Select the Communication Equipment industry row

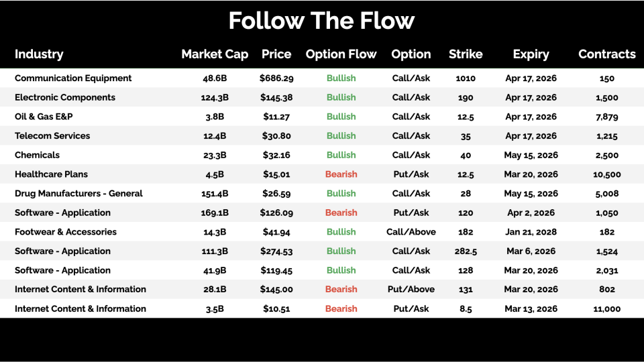[73, 78]
